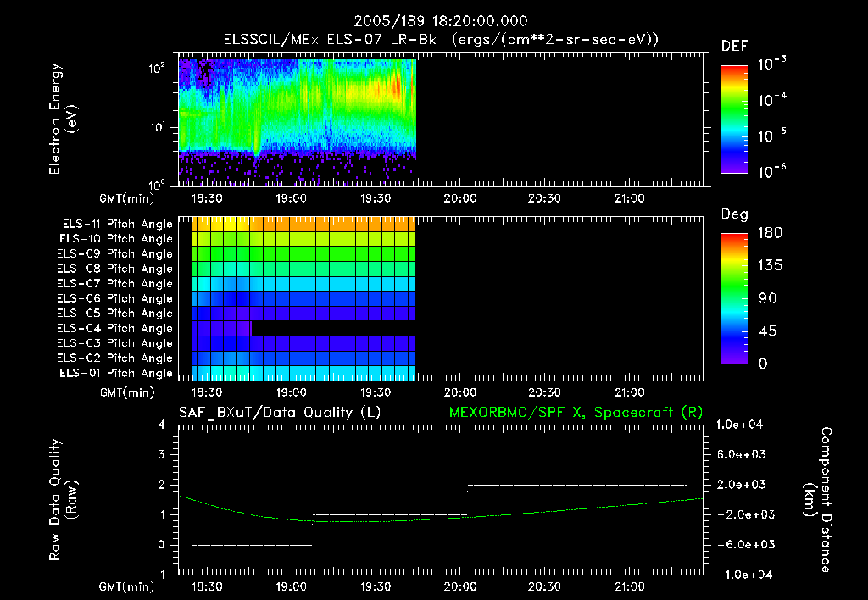
Task: Click the 19:00 tick on the spectrogram axis
Action: (x=292, y=198)
